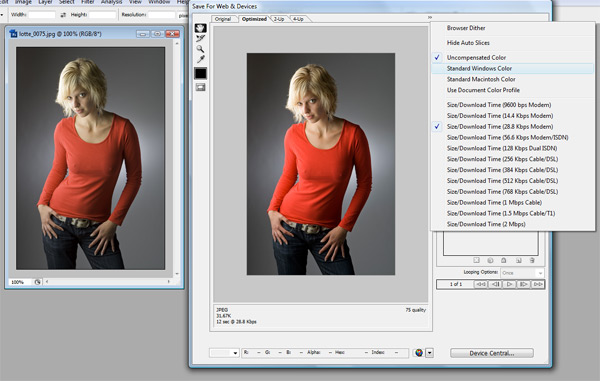This screenshot has height=381, width=600.
Task: Go to last animation frame
Action: pyautogui.click(x=538, y=284)
